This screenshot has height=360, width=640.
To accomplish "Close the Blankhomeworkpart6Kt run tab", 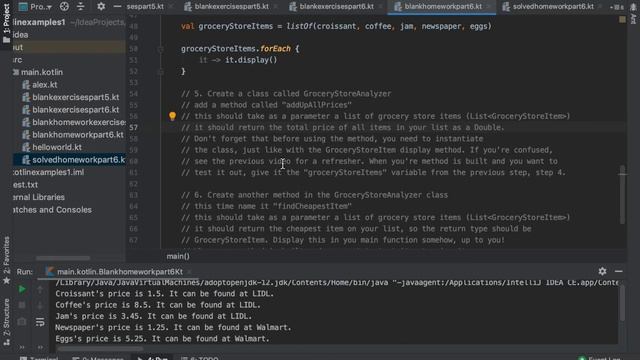I will point(189,271).
